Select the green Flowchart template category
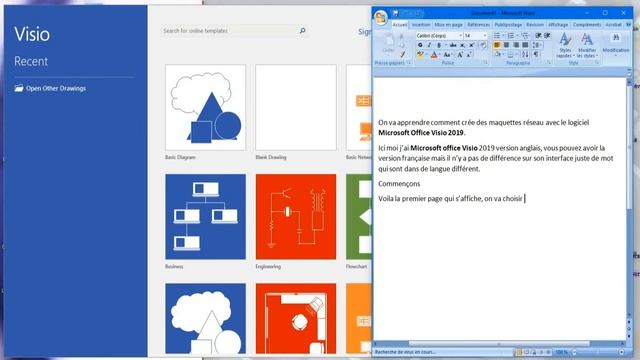 point(359,217)
